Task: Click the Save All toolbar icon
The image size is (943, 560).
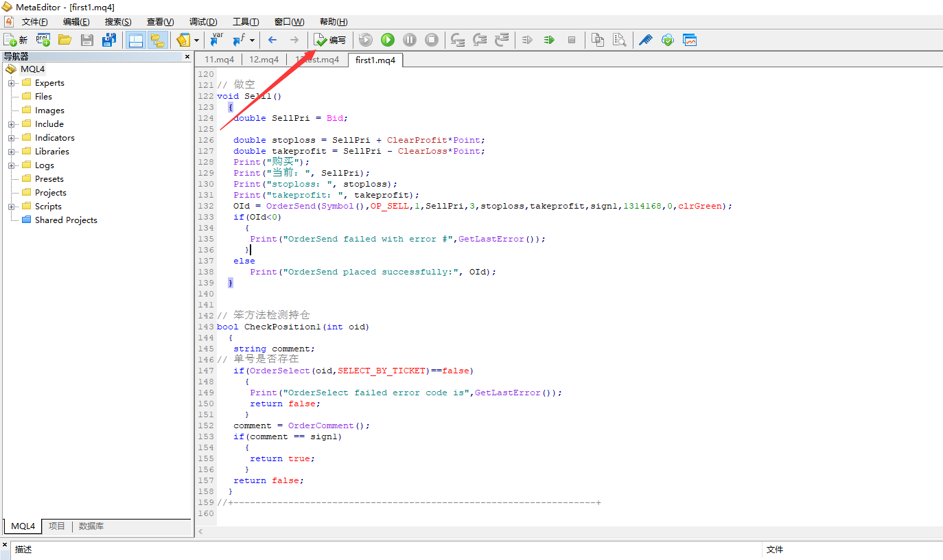Action: (109, 40)
